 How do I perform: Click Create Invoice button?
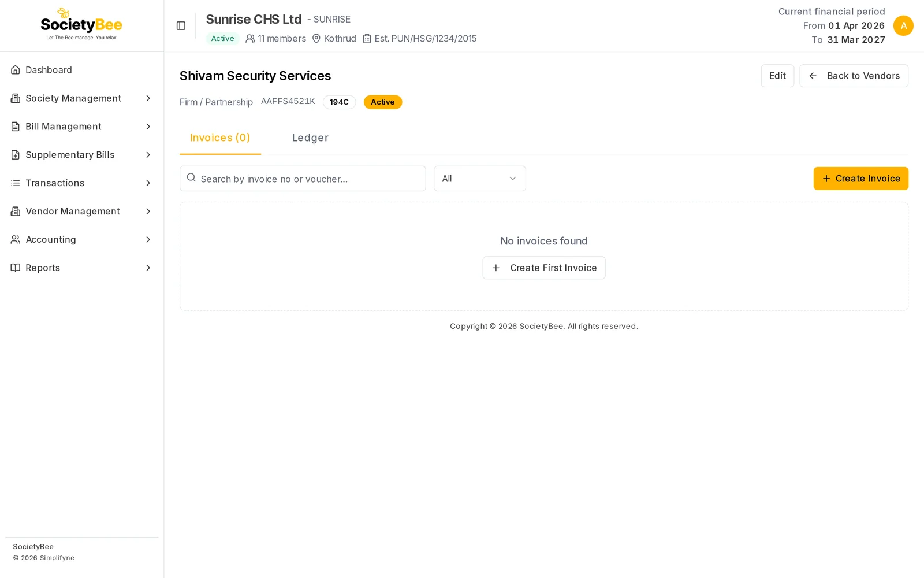tap(860, 179)
